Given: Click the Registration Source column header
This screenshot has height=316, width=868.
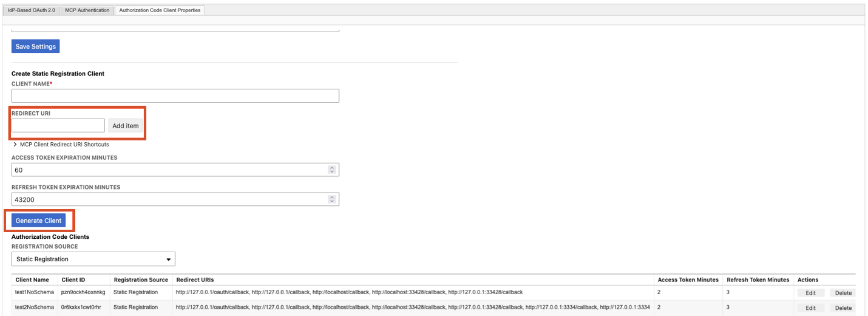Looking at the screenshot, I should pos(141,280).
